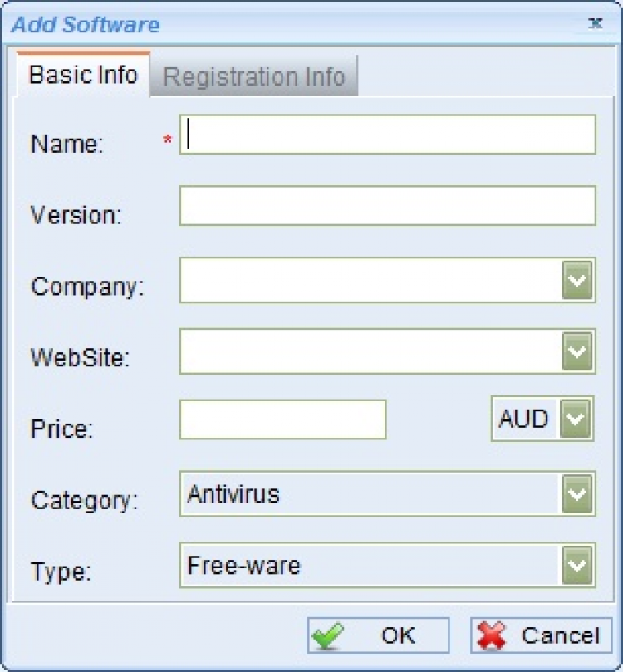This screenshot has width=623, height=672.
Task: Click inside the Company combo text area
Action: pos(370,280)
